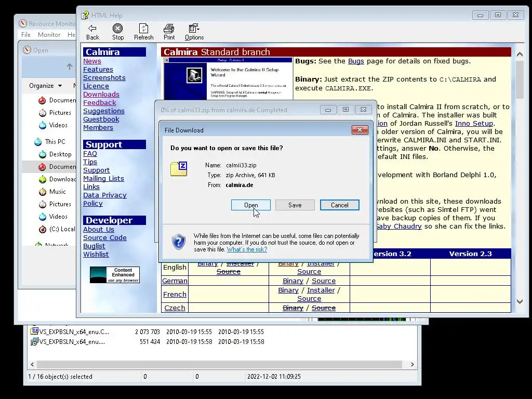
Task: Open the French language link in table
Action: (175, 294)
